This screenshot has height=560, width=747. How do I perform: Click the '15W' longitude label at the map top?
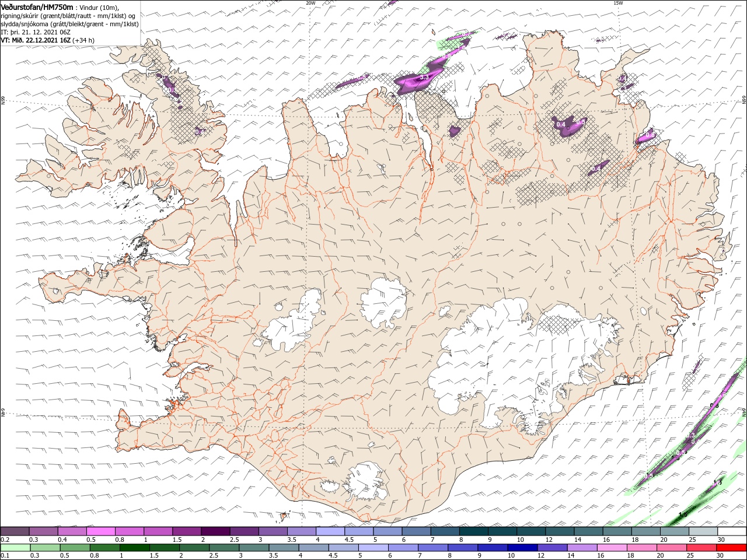(618, 3)
